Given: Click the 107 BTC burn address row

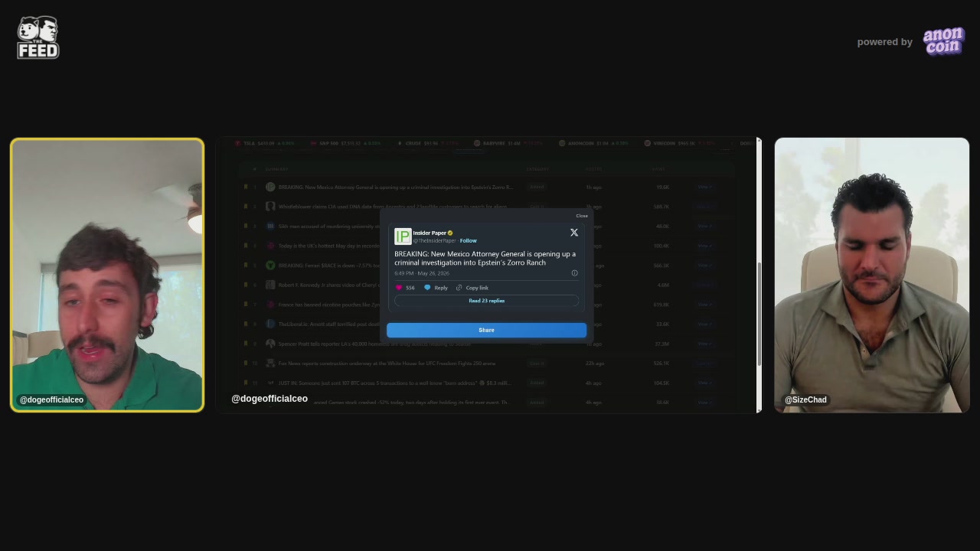Looking at the screenshot, I should [486, 383].
